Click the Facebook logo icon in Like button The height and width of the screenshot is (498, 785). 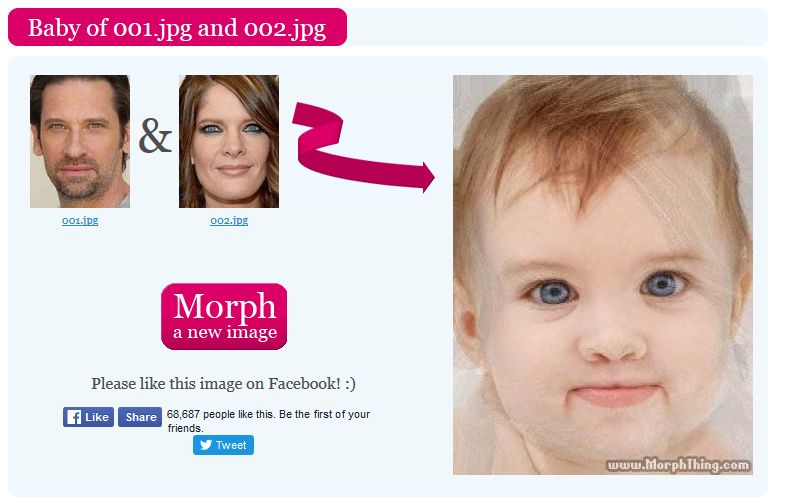[x=74, y=417]
